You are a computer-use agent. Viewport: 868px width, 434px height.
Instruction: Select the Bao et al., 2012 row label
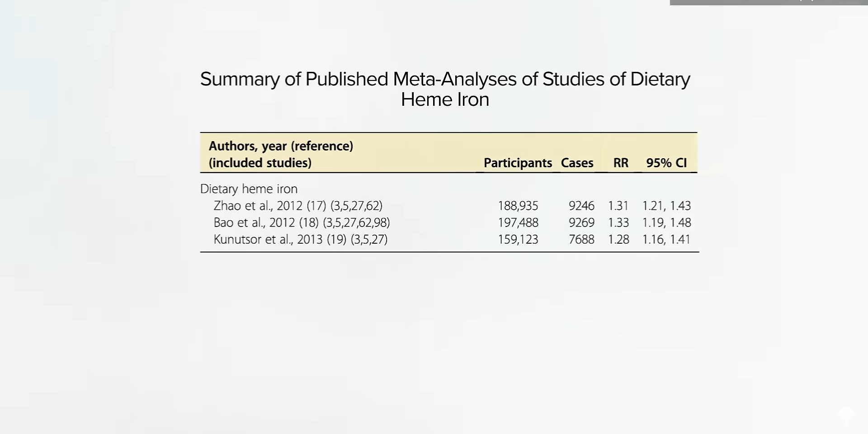click(x=302, y=222)
